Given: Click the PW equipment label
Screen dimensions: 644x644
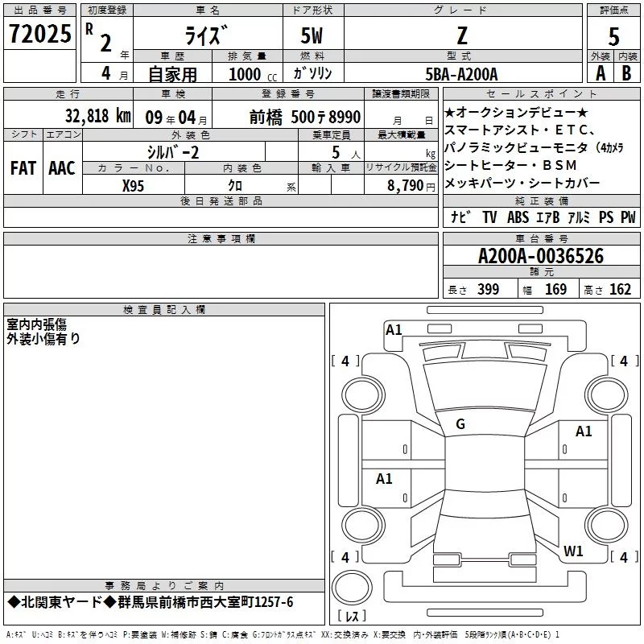Looking at the screenshot, I should point(628,217).
